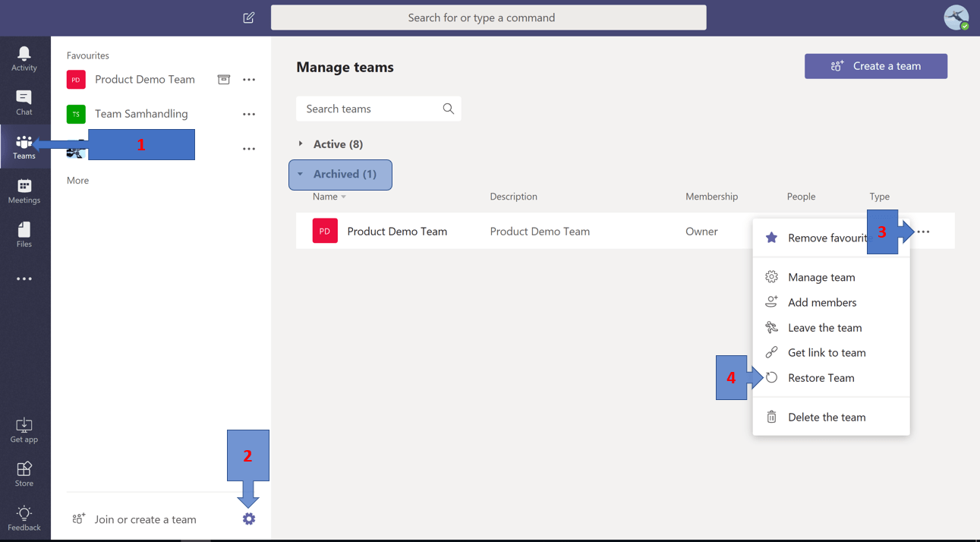Image resolution: width=980 pixels, height=542 pixels.
Task: Click the manage teams gear icon
Action: coord(249,519)
